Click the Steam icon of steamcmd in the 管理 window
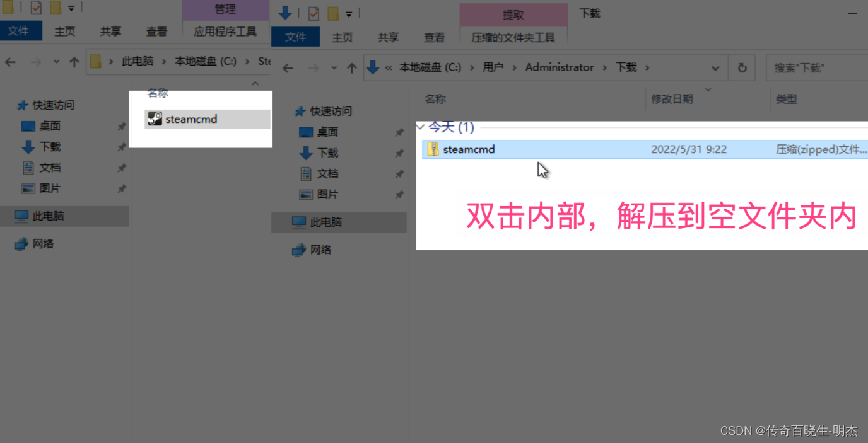 coord(155,118)
